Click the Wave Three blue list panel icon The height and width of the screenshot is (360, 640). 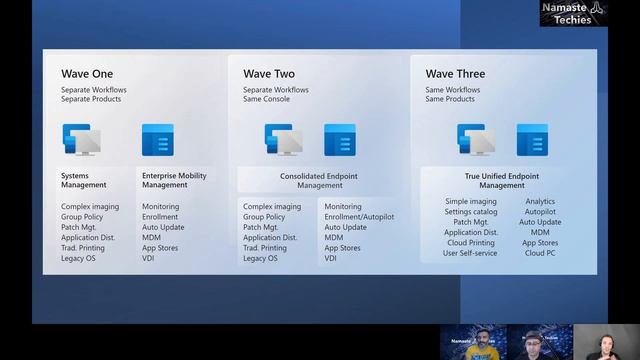[x=533, y=140]
